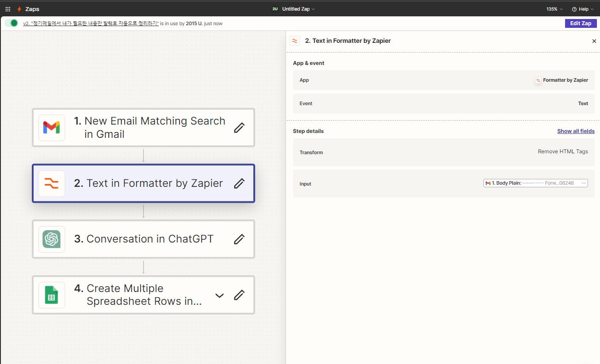
Task: Click the Google Sheets icon in step 4
Action: tap(52, 295)
